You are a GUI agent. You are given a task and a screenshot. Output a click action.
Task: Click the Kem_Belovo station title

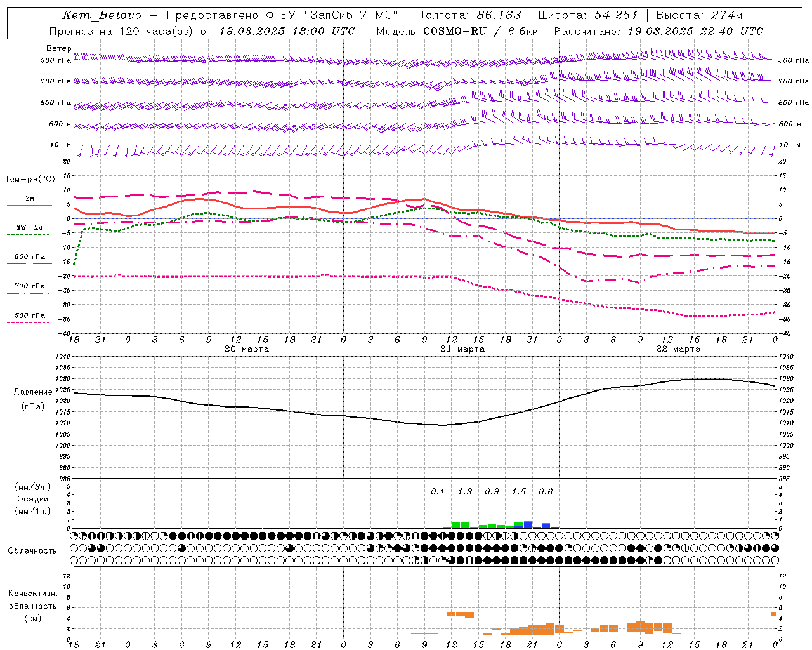pos(101,15)
